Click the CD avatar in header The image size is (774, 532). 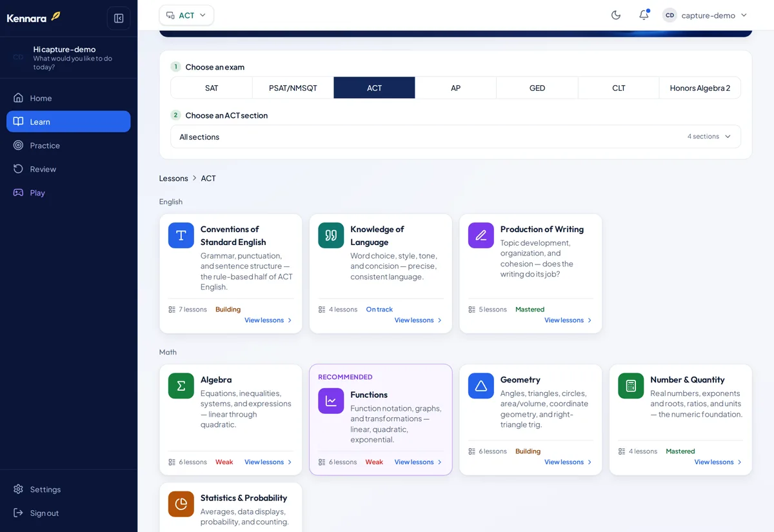670,15
